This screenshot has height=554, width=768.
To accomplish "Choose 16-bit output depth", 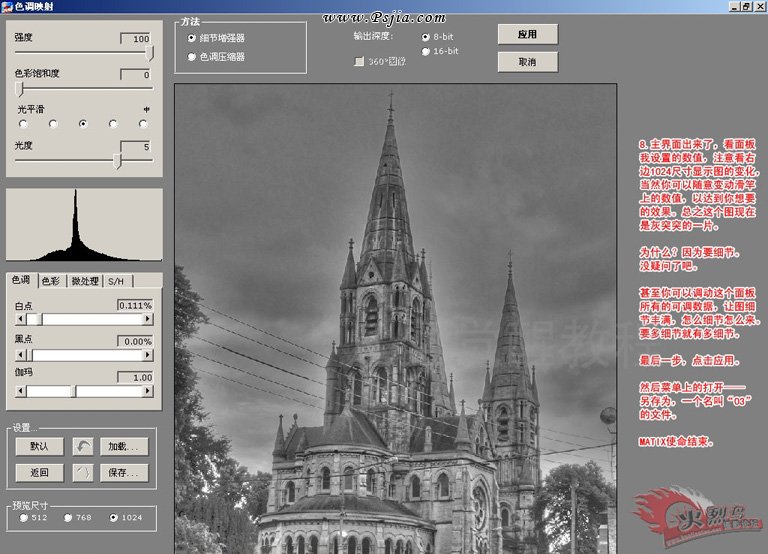I will click(426, 51).
